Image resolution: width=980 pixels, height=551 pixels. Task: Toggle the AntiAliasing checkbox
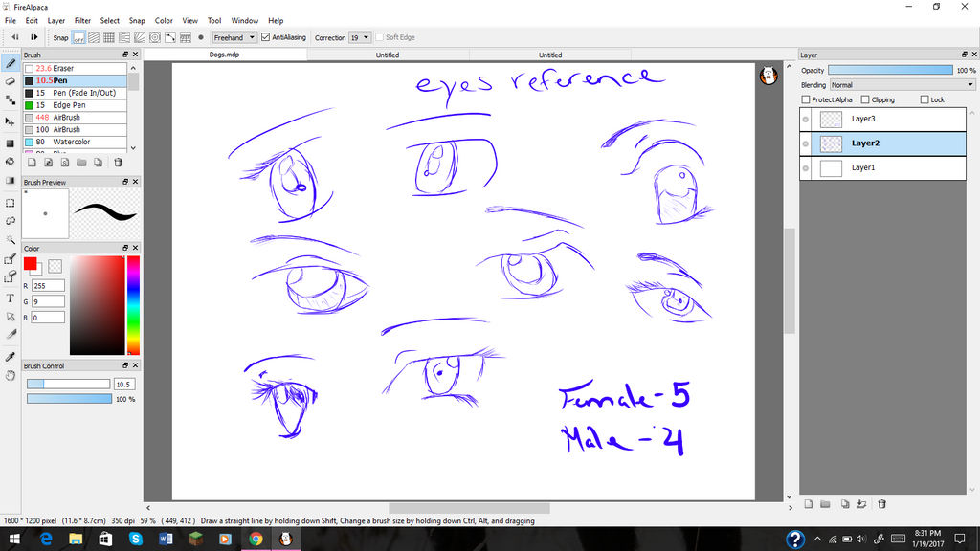(x=266, y=37)
